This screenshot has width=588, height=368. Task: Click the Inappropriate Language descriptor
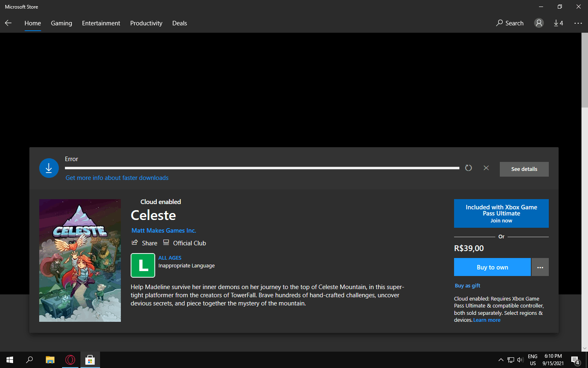coord(187,266)
